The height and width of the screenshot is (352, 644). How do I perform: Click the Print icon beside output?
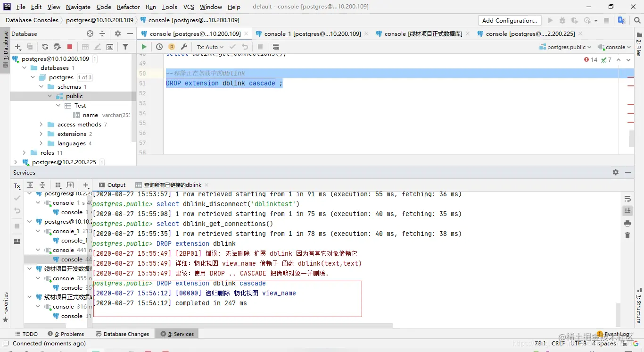(627, 223)
